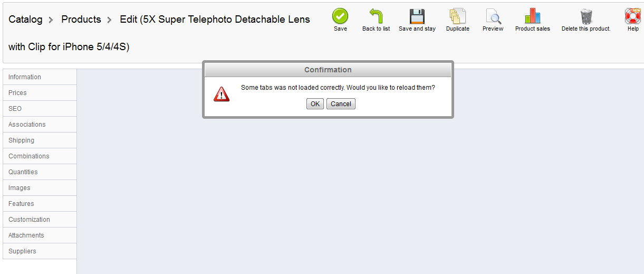
Task: Dismiss dialog with Cancel button
Action: pyautogui.click(x=341, y=104)
